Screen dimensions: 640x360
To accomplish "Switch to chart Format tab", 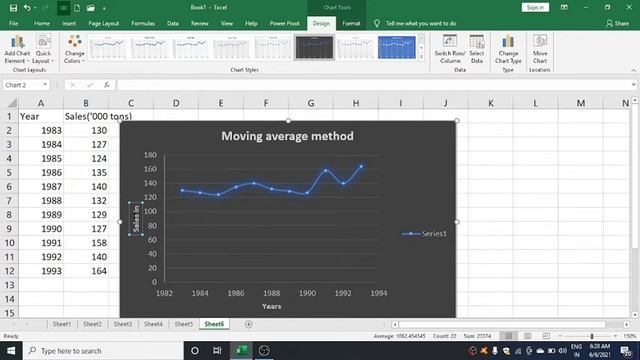I will click(x=351, y=24).
